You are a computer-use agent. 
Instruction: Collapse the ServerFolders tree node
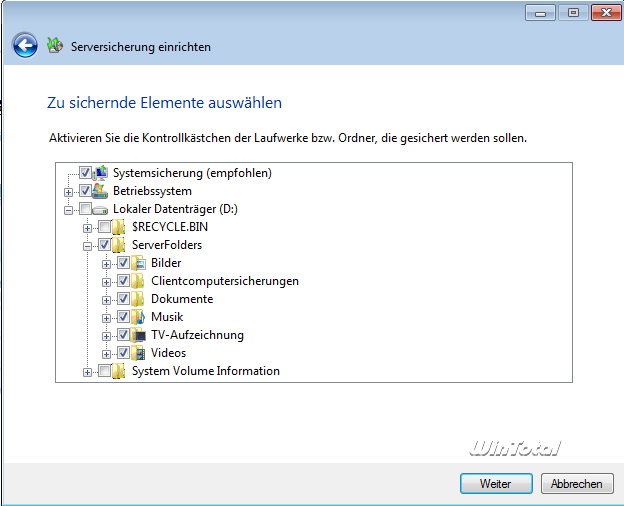pyautogui.click(x=88, y=245)
